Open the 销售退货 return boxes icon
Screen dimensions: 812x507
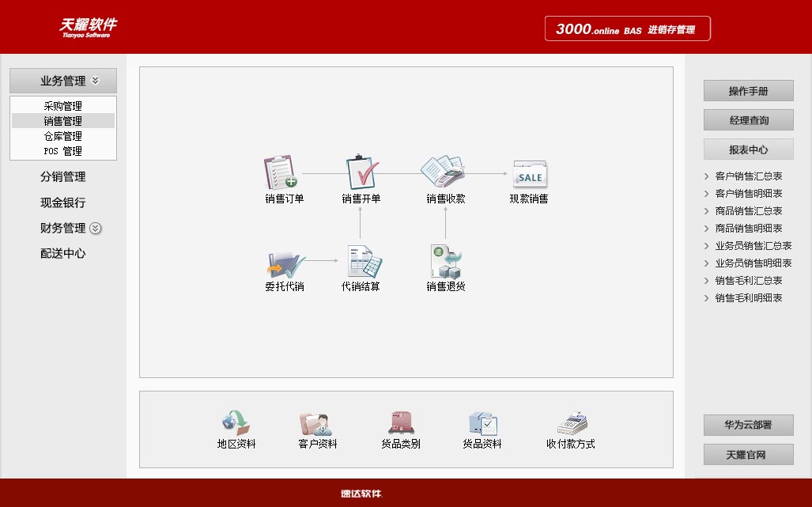point(445,262)
